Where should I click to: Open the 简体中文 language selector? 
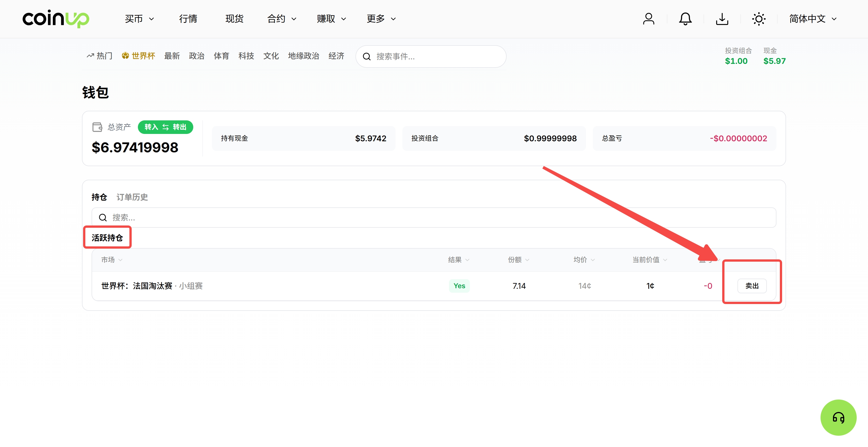coord(813,19)
